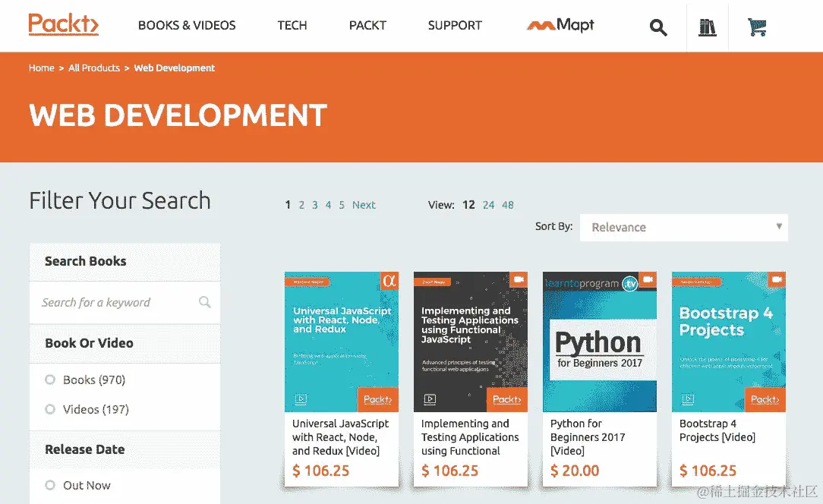The image size is (823, 504).
Task: Go to results page 2
Action: click(x=302, y=205)
